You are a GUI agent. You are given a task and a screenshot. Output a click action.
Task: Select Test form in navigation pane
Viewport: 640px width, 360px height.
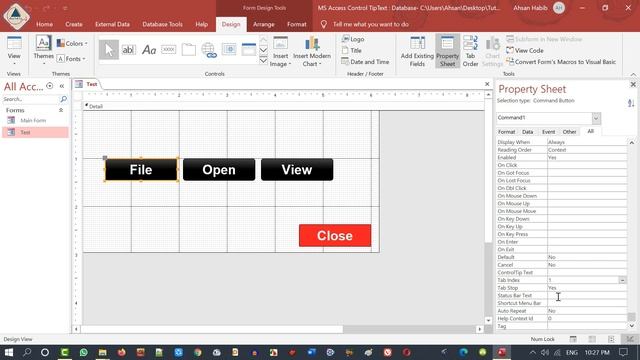(35, 132)
